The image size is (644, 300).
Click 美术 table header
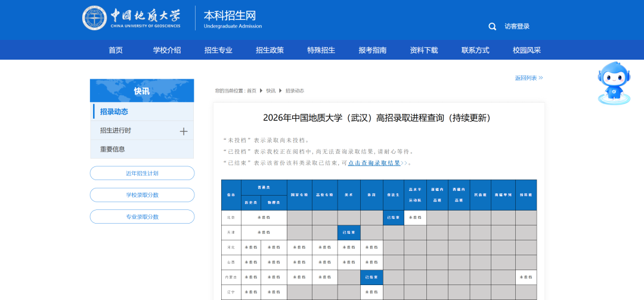coord(349,195)
